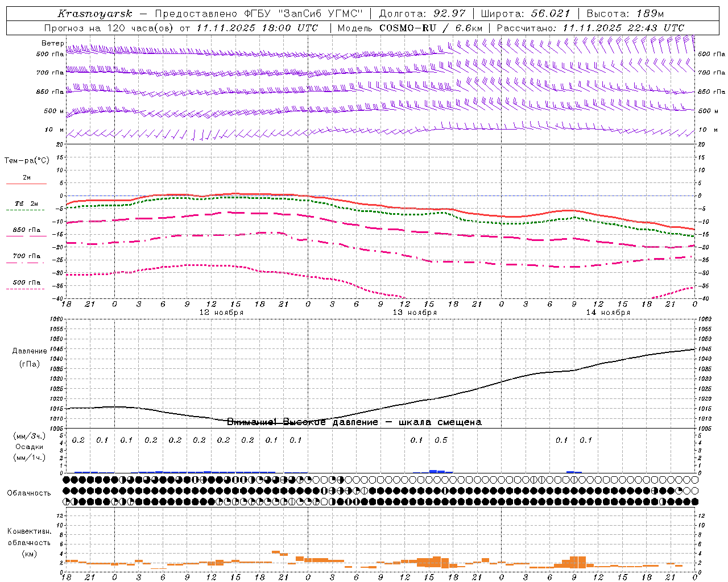728x582 pixels.
Task: Click the Ветер wind panel label
Action: point(53,43)
